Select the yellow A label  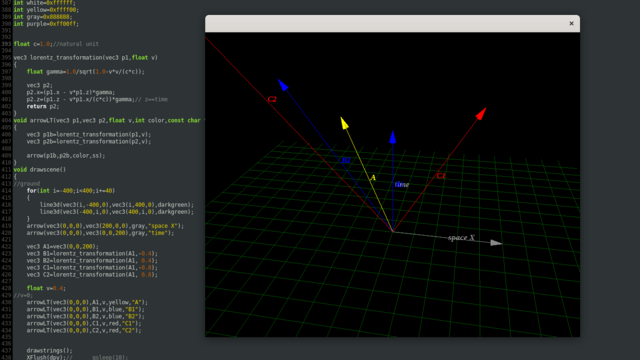(x=373, y=178)
